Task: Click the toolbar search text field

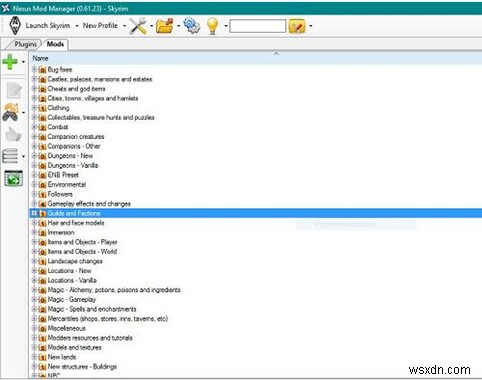Action: click(257, 26)
